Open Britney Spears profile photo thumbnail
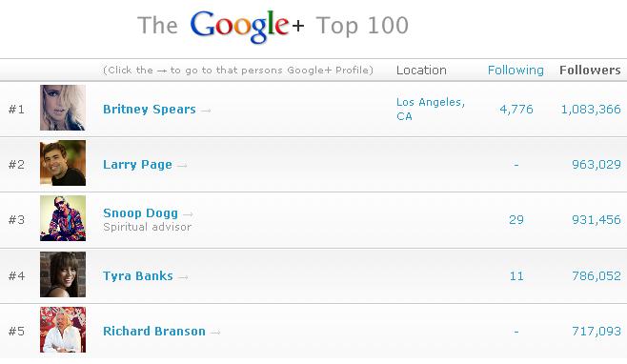 [x=63, y=108]
